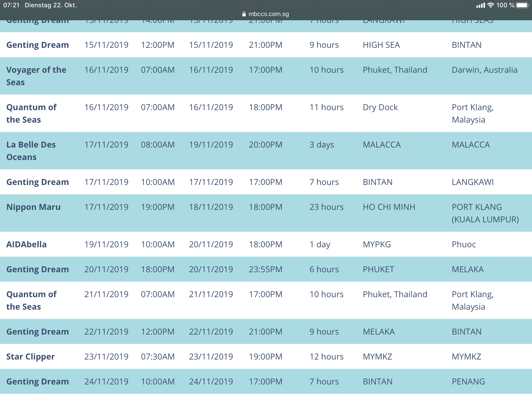Viewport: 532px width, 399px height.
Task: Click the PENANG destination cell
Action: pos(468,382)
